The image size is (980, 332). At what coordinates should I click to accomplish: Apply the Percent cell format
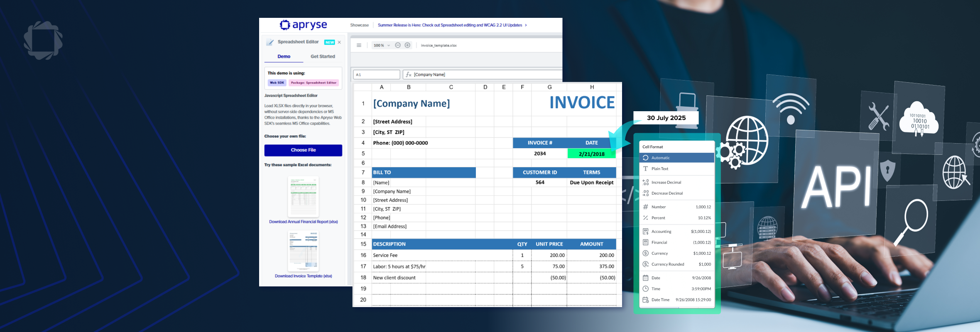click(x=677, y=217)
